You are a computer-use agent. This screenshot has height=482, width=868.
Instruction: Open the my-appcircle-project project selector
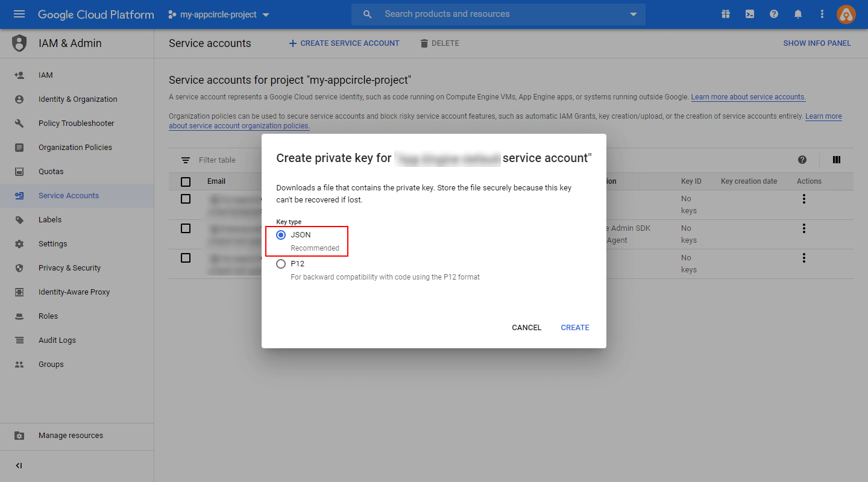point(219,14)
